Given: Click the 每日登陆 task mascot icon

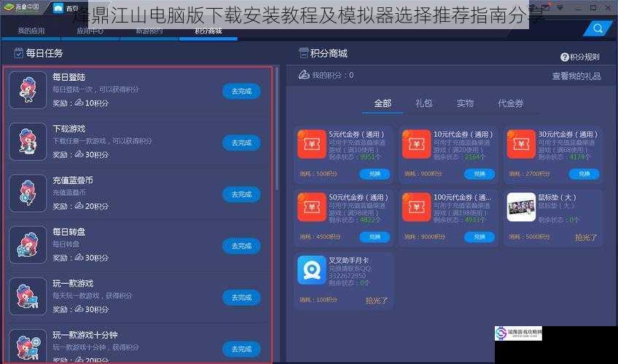Looking at the screenshot, I should click(28, 90).
